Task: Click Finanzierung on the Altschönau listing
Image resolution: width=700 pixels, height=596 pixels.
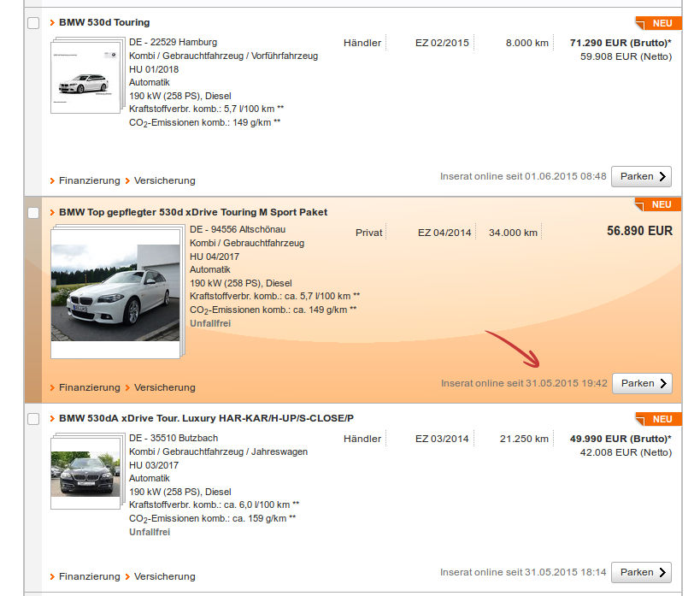Action: pos(89,387)
